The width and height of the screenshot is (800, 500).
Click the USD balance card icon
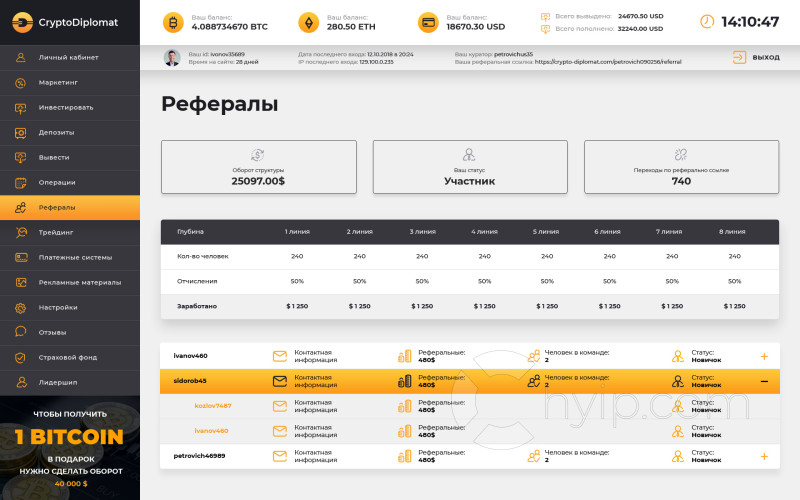(x=428, y=22)
